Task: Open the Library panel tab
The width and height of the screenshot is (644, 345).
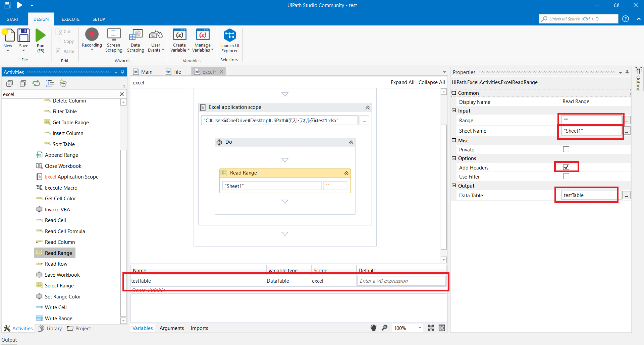Action: click(x=50, y=329)
